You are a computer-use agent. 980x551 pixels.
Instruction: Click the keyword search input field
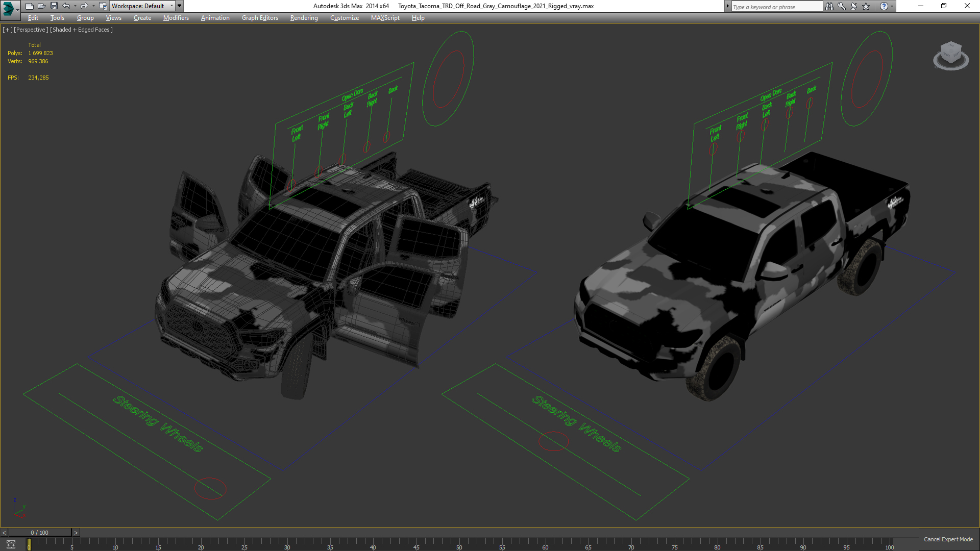click(x=776, y=7)
